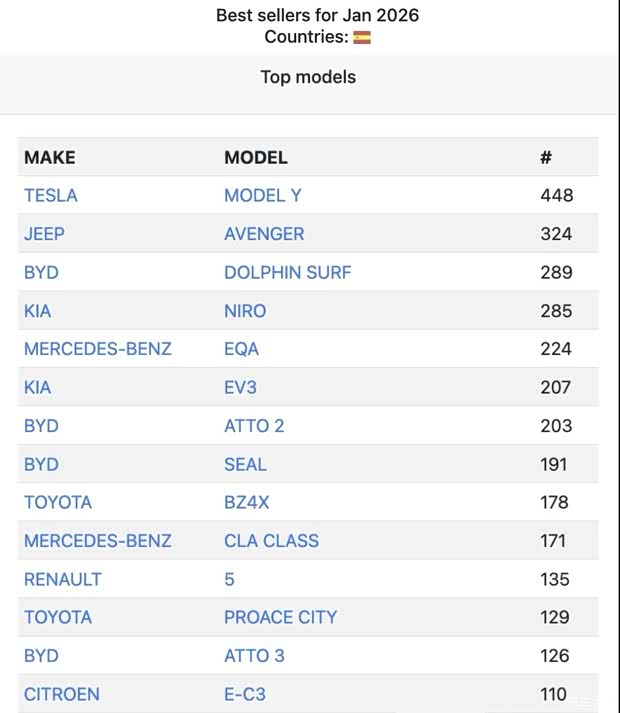Open the MODEL Y model link

[x=262, y=195]
